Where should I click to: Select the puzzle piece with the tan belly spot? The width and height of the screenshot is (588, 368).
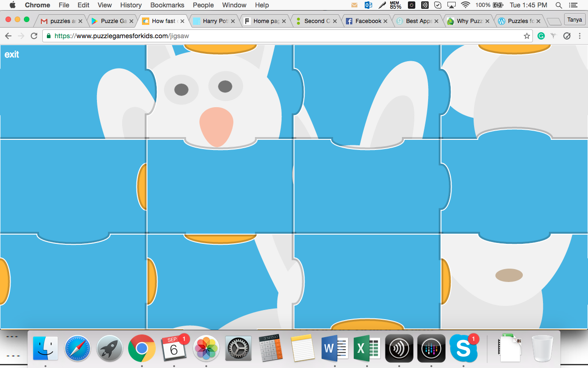click(514, 281)
